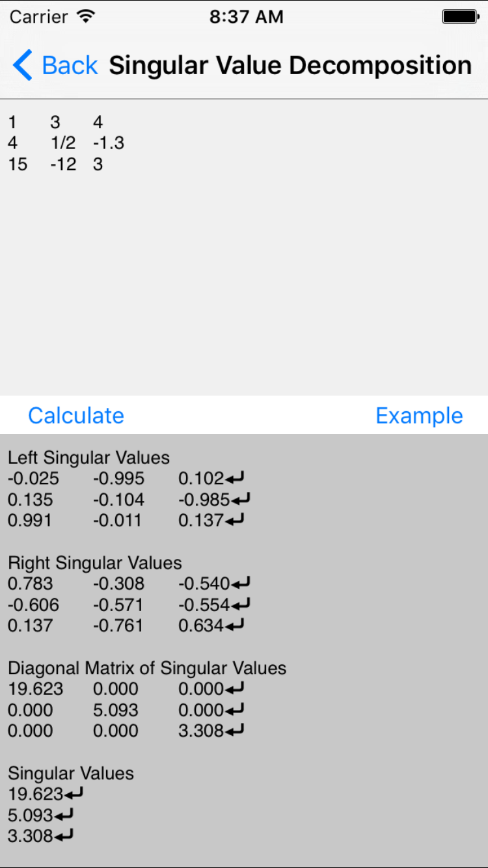Click the return arrow after 0.634
The width and height of the screenshot is (488, 868).
(234, 625)
